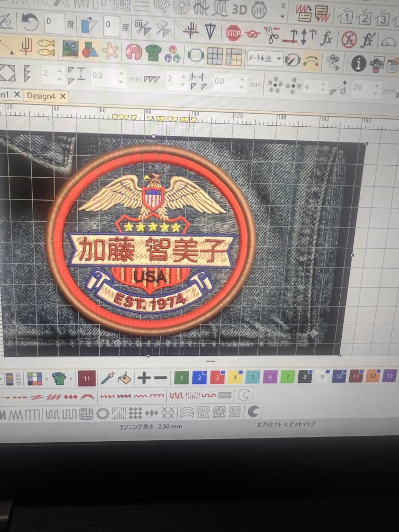Image resolution: width=399 pixels, height=532 pixels.
Task: Click the red STOP sign icon
Action: tap(233, 34)
